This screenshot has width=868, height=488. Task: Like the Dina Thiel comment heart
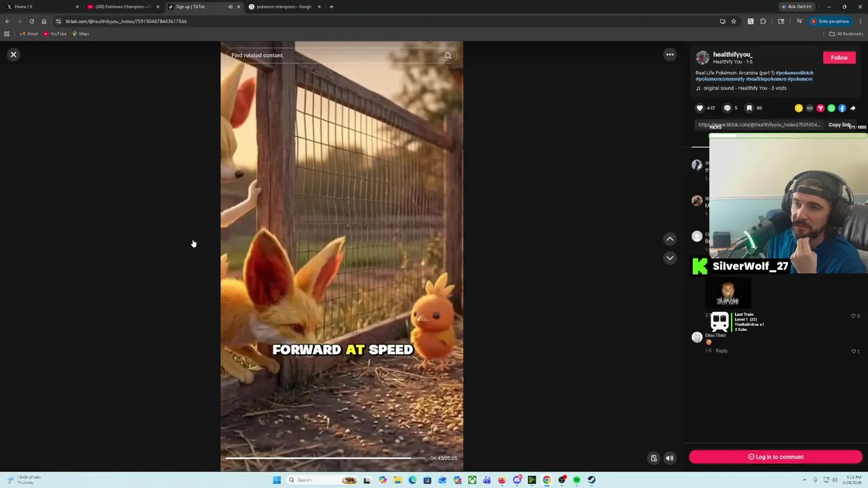coord(854,351)
